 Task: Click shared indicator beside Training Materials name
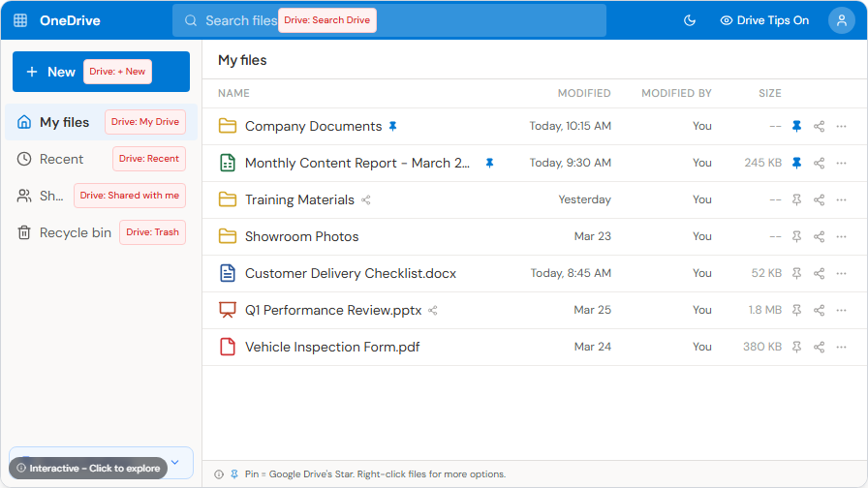[x=366, y=199]
